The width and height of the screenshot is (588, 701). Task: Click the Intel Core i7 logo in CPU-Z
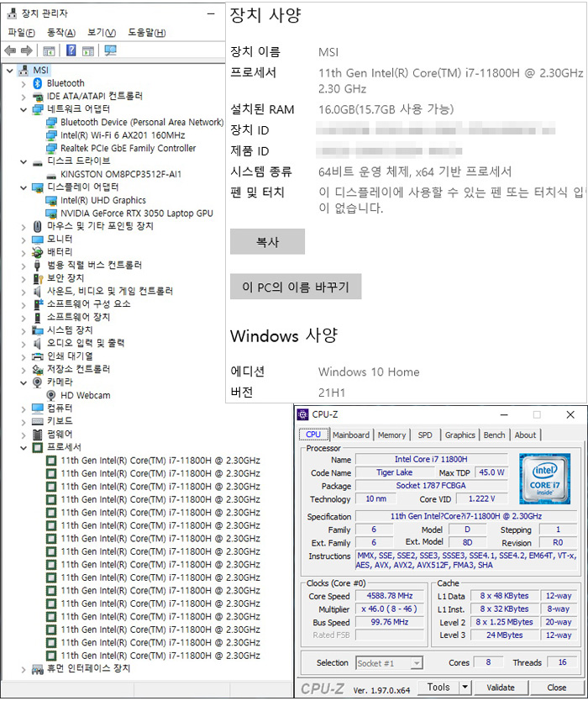point(543,477)
